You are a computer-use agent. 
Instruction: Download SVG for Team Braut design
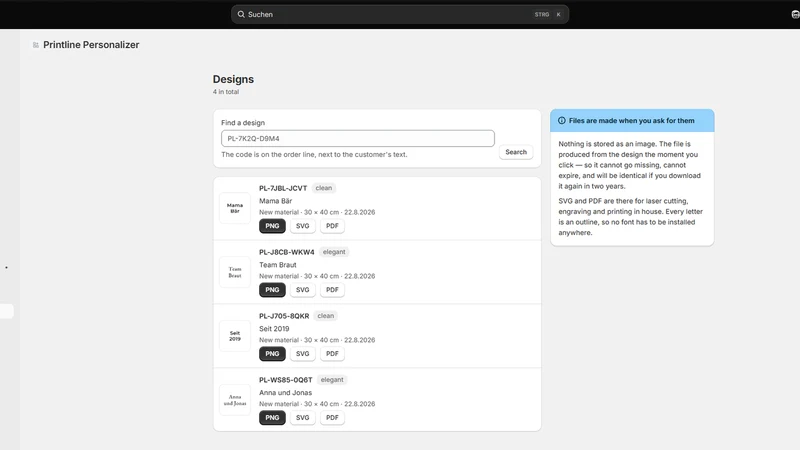coord(303,290)
